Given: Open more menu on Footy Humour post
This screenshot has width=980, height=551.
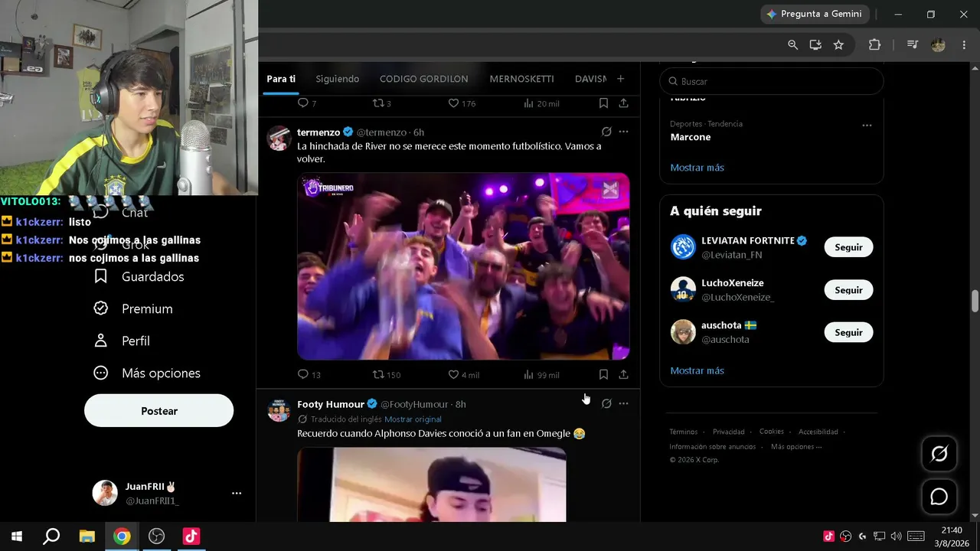Looking at the screenshot, I should [623, 403].
